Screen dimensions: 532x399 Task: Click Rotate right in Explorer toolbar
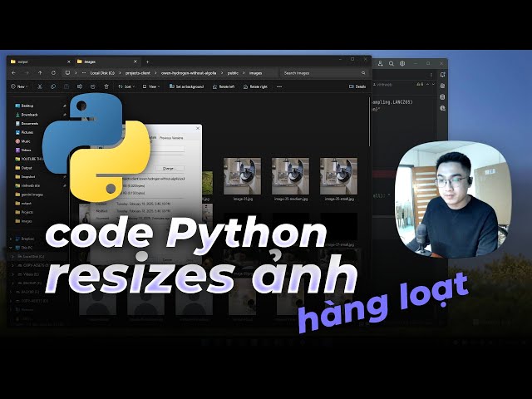pyautogui.click(x=255, y=86)
